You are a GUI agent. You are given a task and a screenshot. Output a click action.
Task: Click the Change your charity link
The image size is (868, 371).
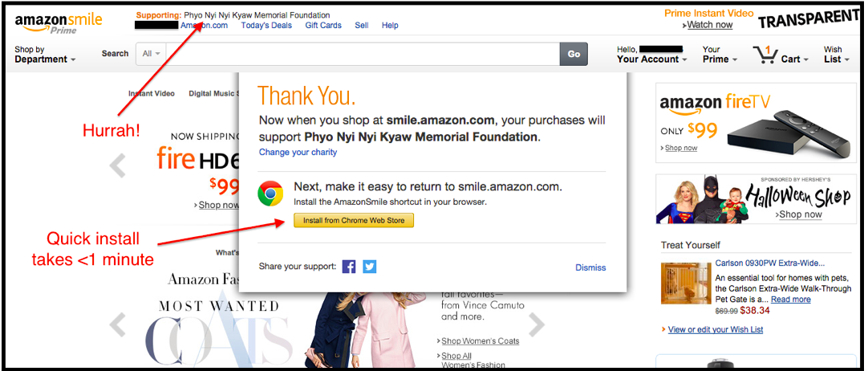pos(298,153)
